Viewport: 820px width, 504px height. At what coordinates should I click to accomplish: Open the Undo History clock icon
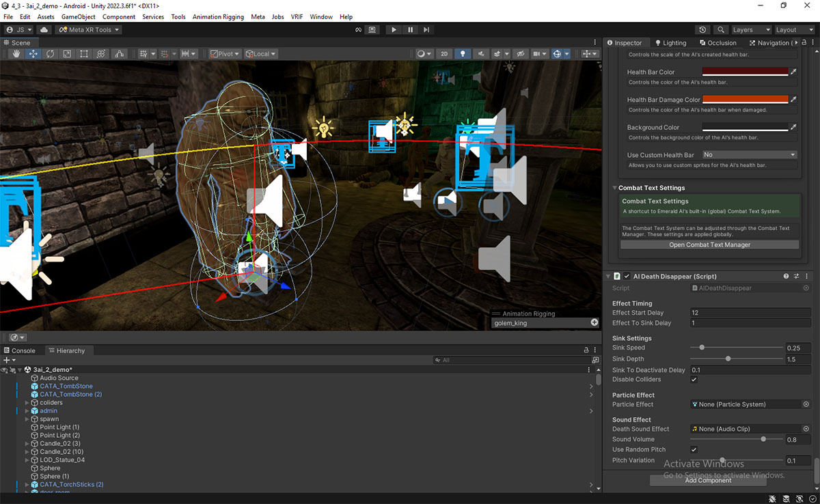click(x=702, y=30)
